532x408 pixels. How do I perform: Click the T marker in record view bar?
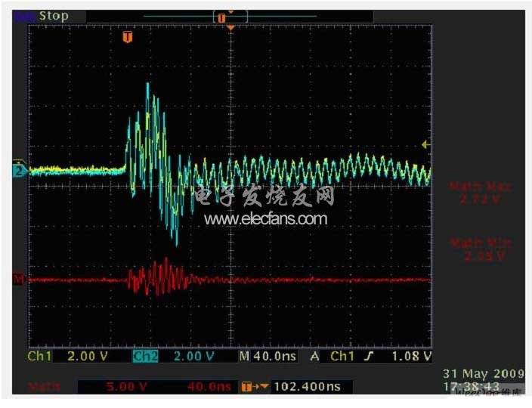coord(221,18)
